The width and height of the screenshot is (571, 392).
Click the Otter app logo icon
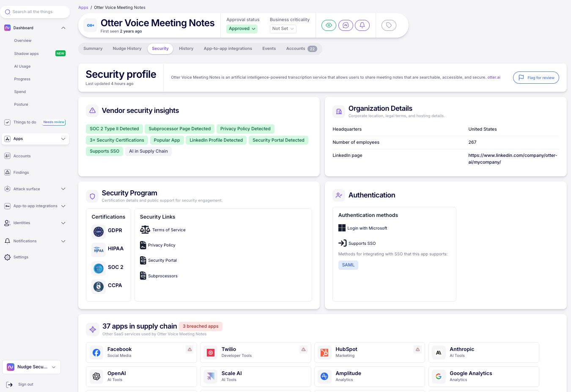click(90, 25)
